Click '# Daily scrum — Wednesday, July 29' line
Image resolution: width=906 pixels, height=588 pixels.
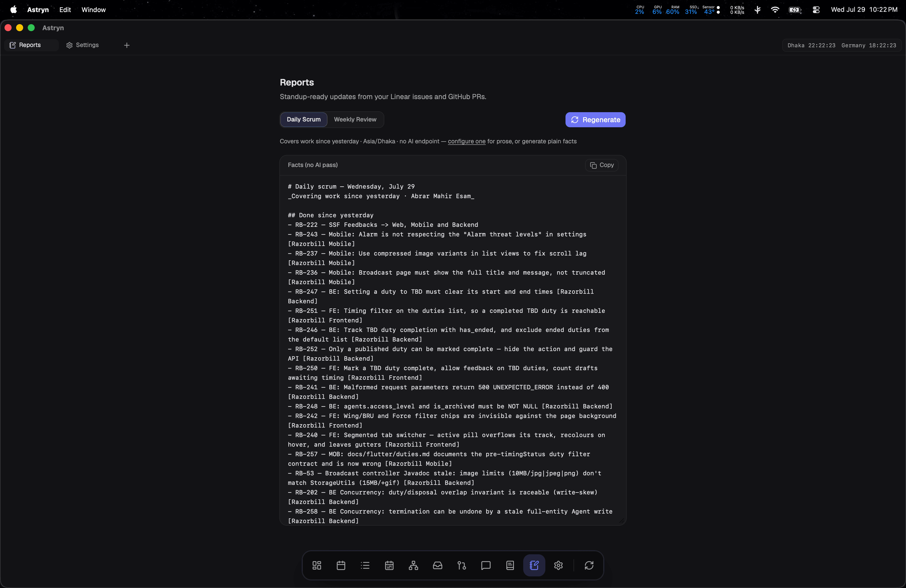coord(351,186)
